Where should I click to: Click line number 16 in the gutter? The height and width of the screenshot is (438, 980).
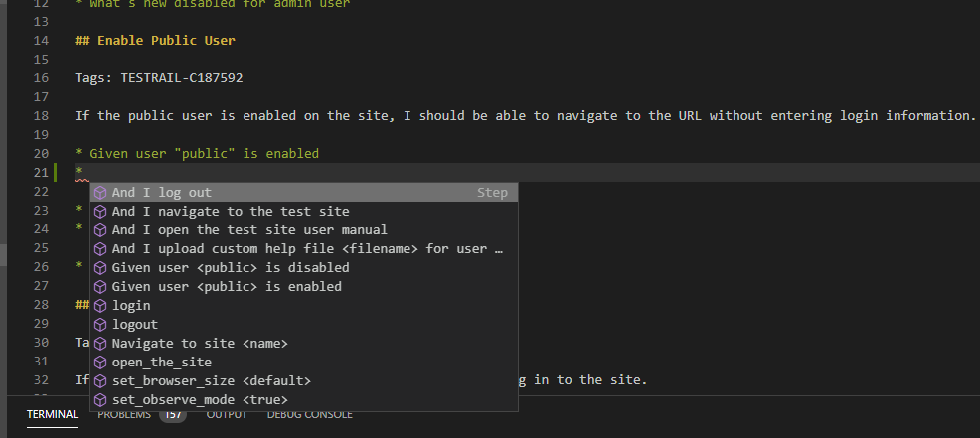point(41,78)
